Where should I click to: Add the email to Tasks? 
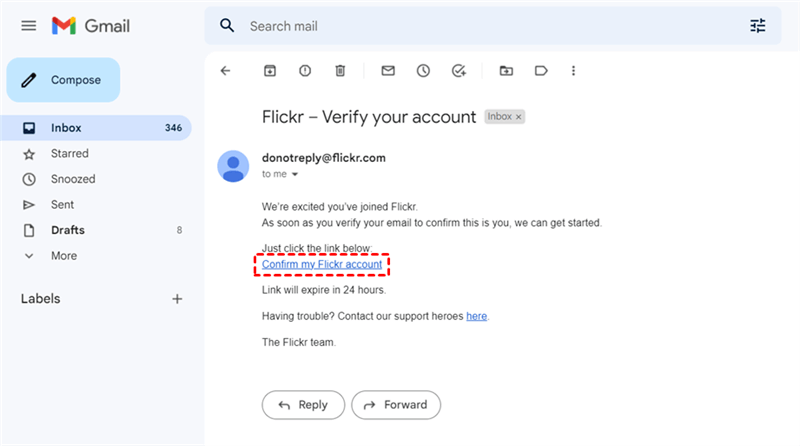point(459,71)
